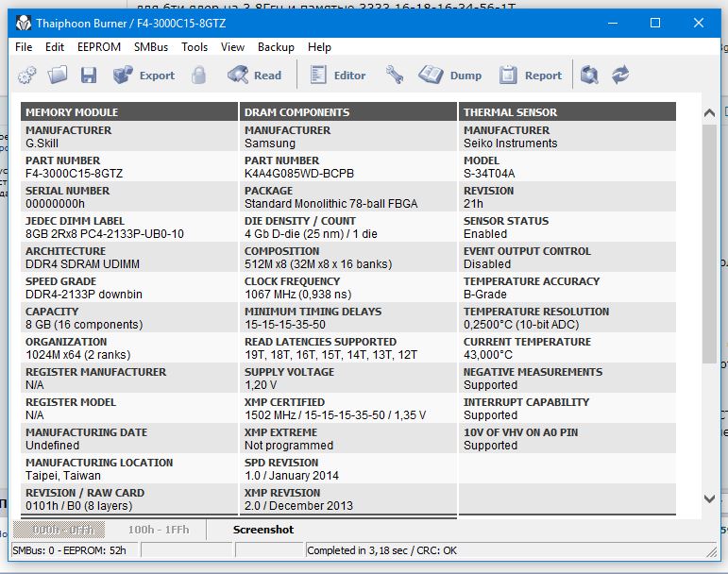
Task: Click the wrench tools icon
Action: (394, 76)
